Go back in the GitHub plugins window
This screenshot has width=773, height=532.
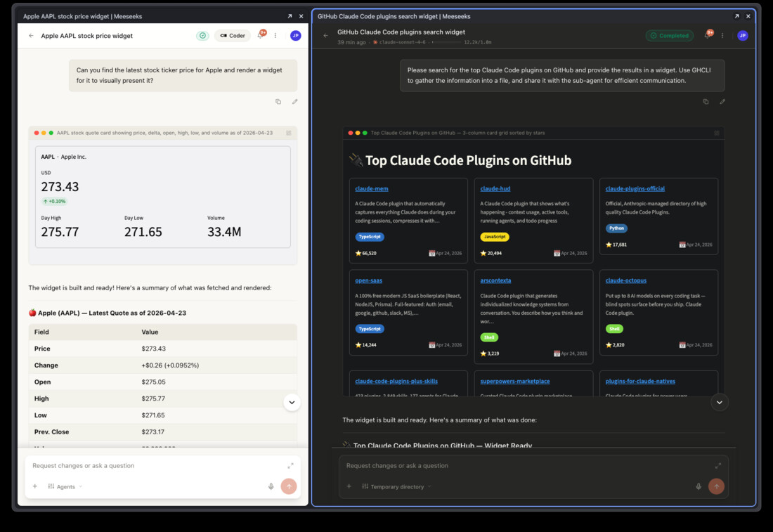tap(325, 36)
